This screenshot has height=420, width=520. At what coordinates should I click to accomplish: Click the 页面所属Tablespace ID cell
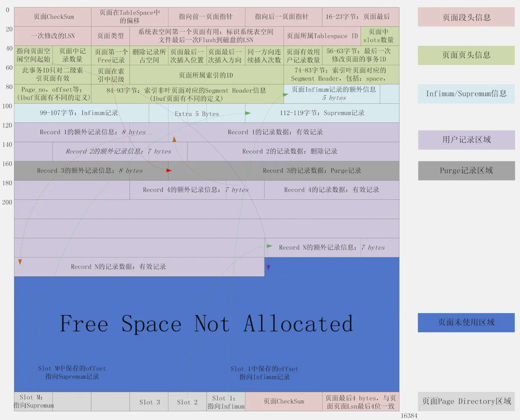point(322,36)
